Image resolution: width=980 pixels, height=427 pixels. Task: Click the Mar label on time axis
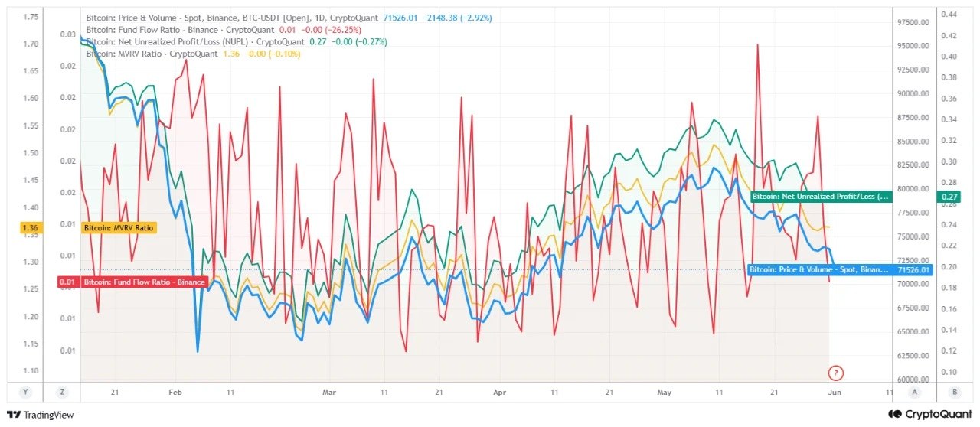pyautogui.click(x=329, y=392)
